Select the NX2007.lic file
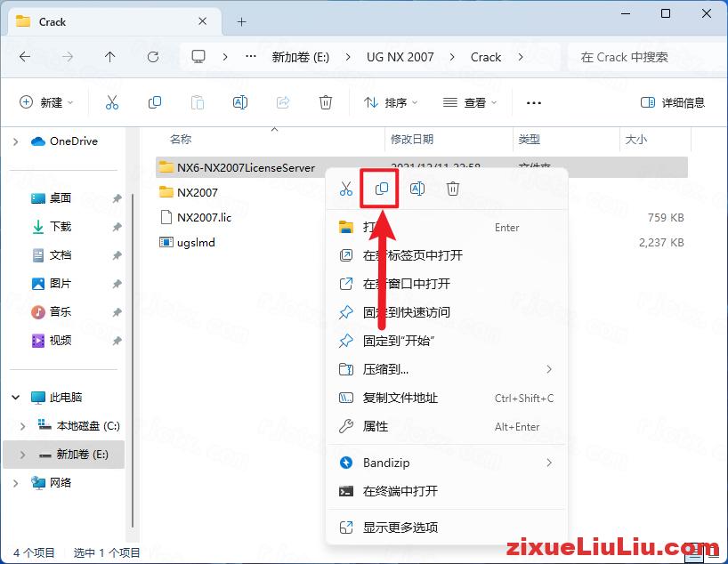Viewport: 728px width, 564px height. [195, 217]
